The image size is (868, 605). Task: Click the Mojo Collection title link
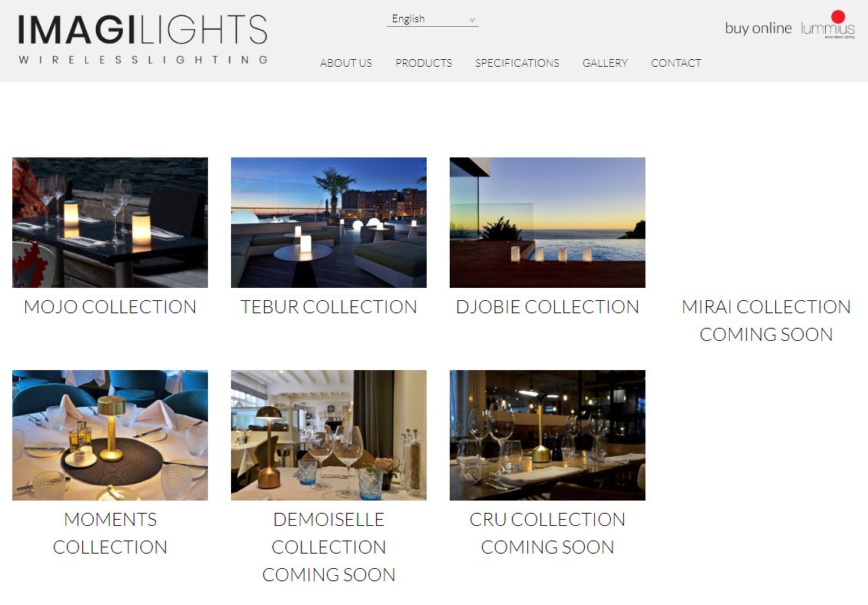click(x=111, y=307)
